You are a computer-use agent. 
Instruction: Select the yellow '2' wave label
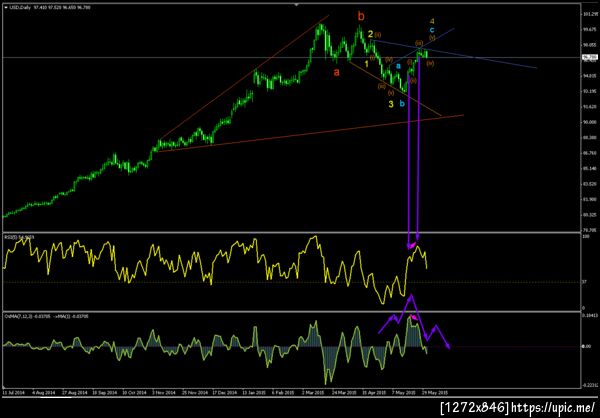(370, 34)
